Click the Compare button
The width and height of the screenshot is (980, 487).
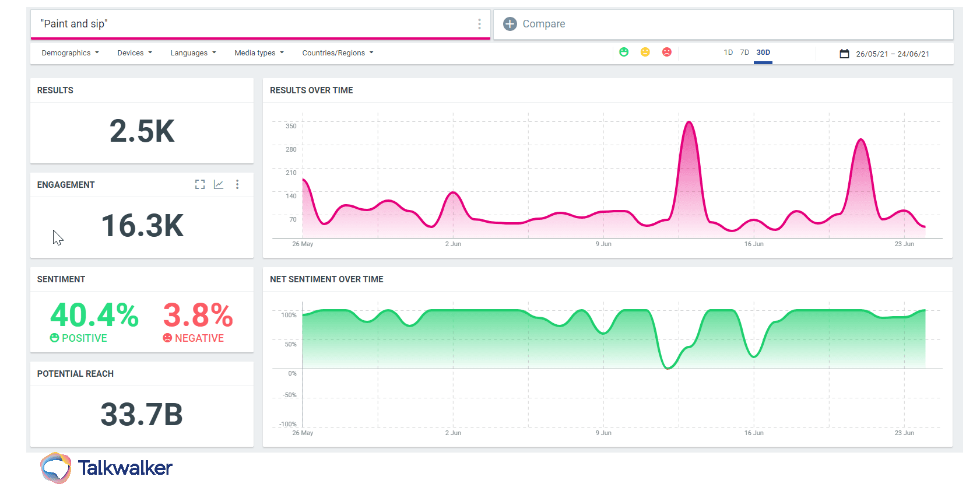[543, 24]
